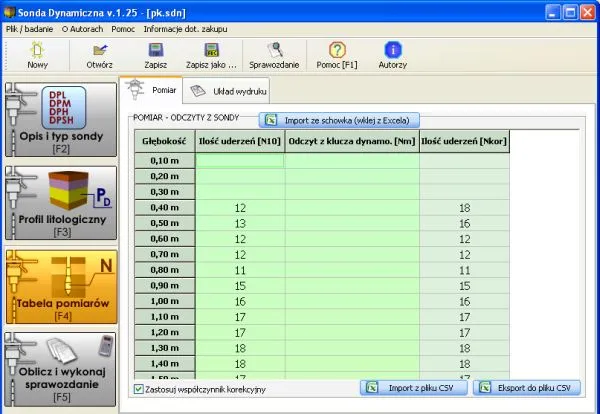This screenshot has width=600, height=414.
Task: Select the Pomiar tab
Action: [152, 91]
